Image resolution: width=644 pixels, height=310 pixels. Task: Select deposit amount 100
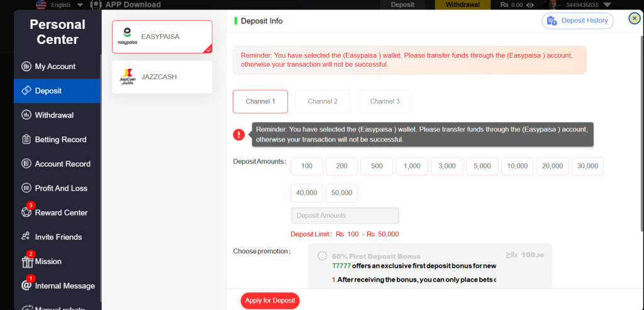click(x=307, y=166)
